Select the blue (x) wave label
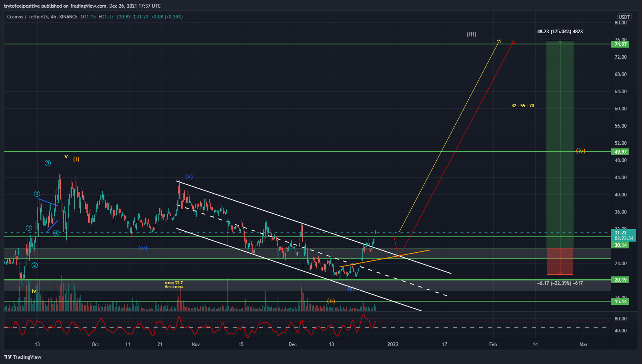 point(189,176)
